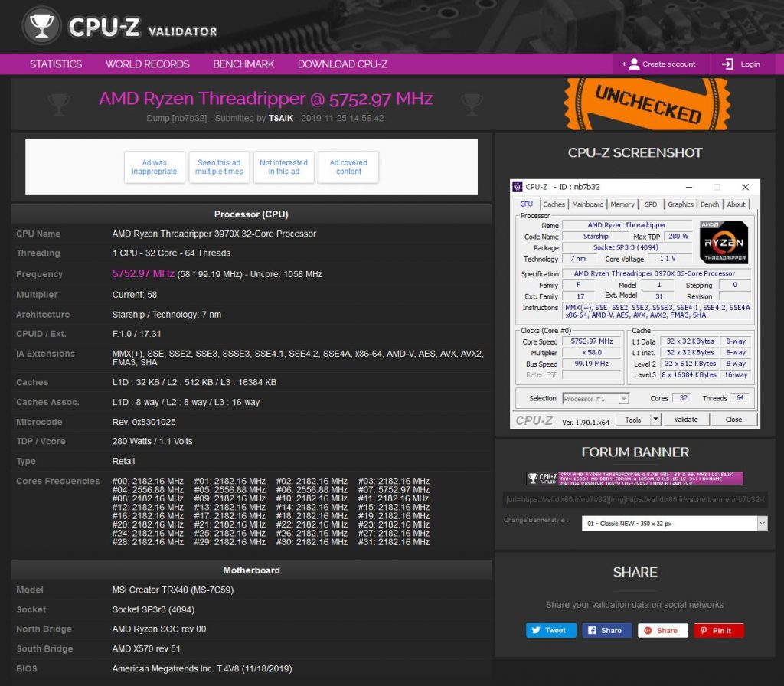Click the Validate button in the CPU-Z window
784x686 pixels.
(x=686, y=419)
